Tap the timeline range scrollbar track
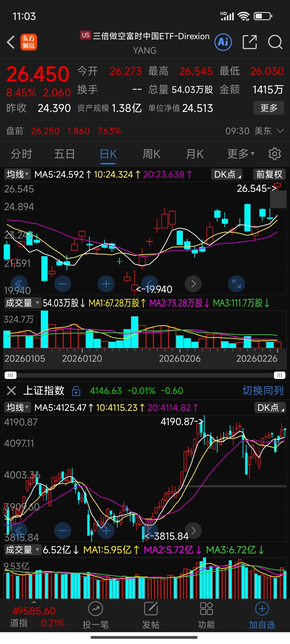 tap(145, 375)
